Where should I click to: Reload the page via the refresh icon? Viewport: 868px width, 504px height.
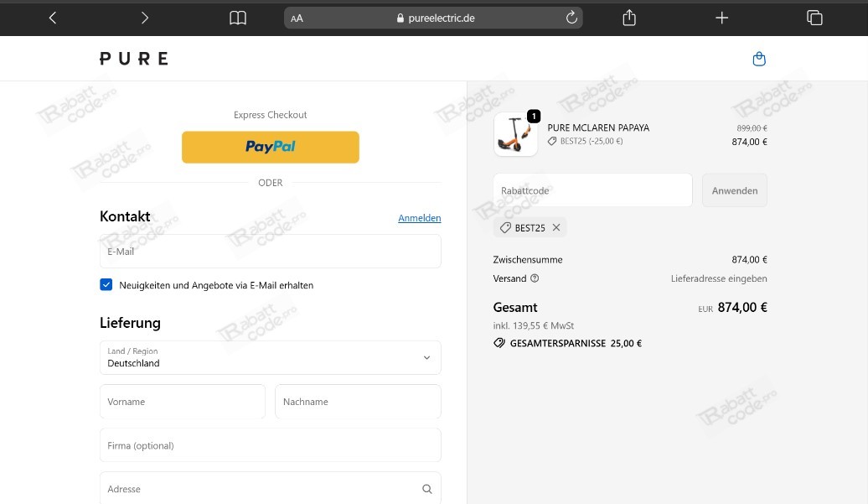(x=571, y=18)
